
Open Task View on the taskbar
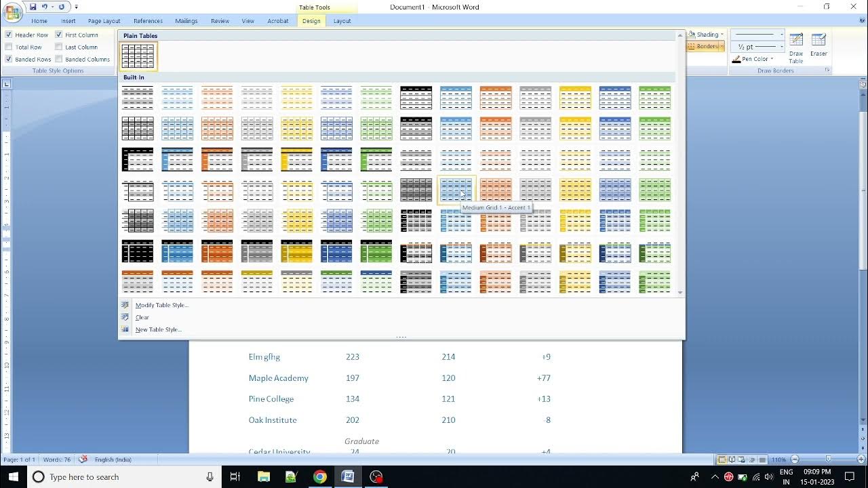coord(235,477)
